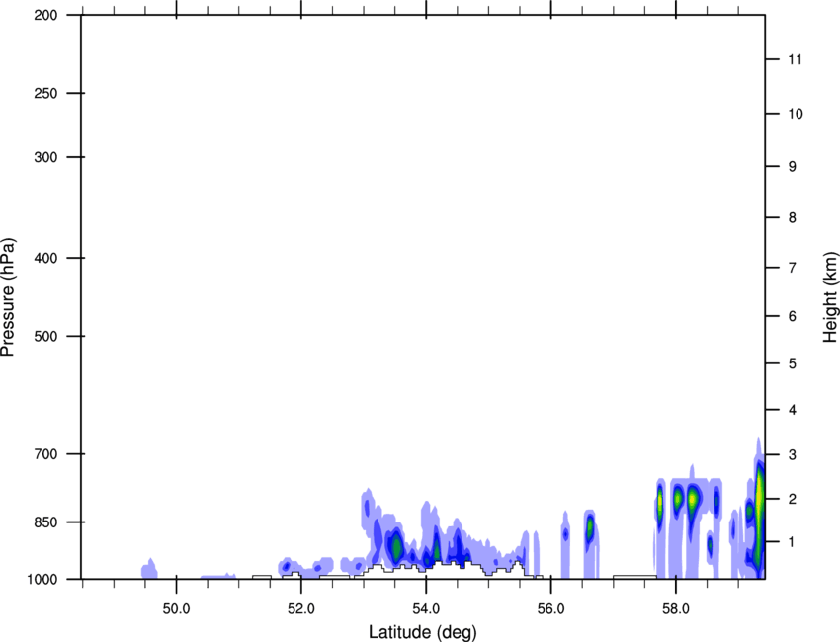Viewport: 840px width, 642px height.
Task: Click the 'Height (km)' axis title
Action: click(x=830, y=297)
